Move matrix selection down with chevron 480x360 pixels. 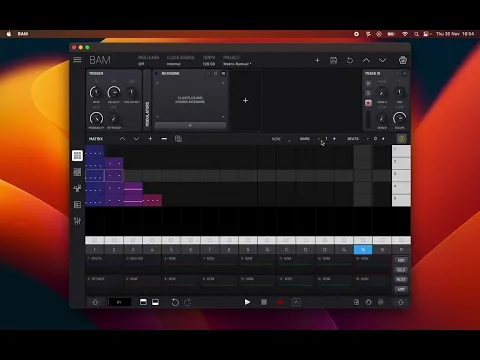click(136, 139)
